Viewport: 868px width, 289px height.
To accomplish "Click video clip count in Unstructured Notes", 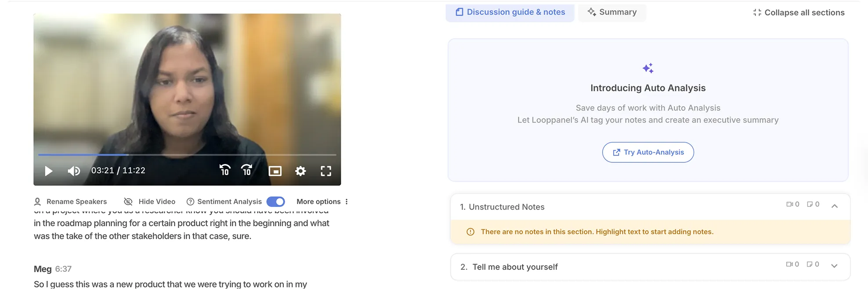I will [793, 204].
